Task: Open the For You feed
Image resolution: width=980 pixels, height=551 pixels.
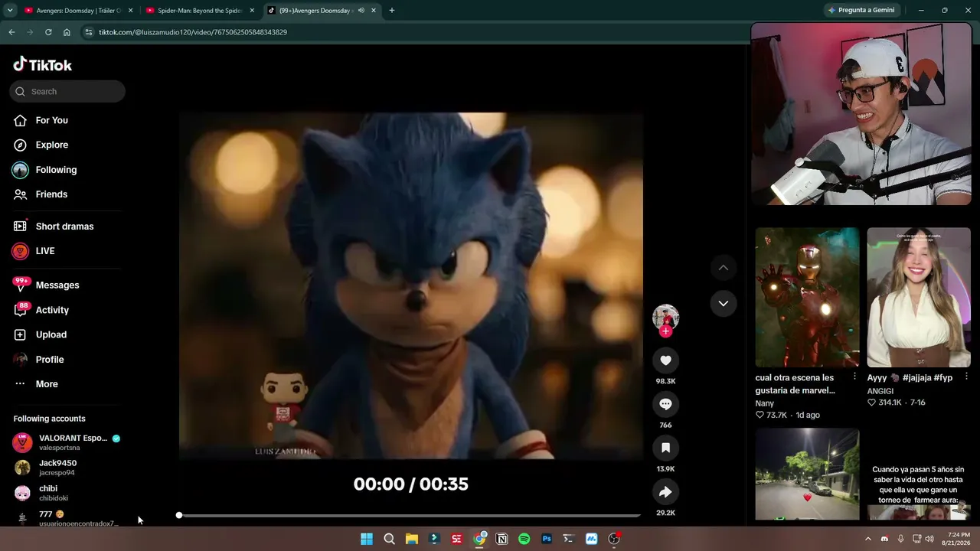Action: coord(51,120)
